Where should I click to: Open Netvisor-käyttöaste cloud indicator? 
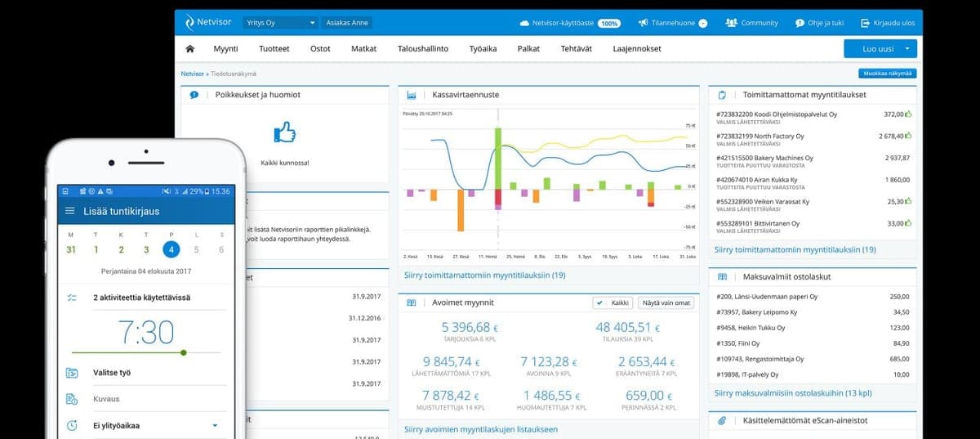click(570, 23)
